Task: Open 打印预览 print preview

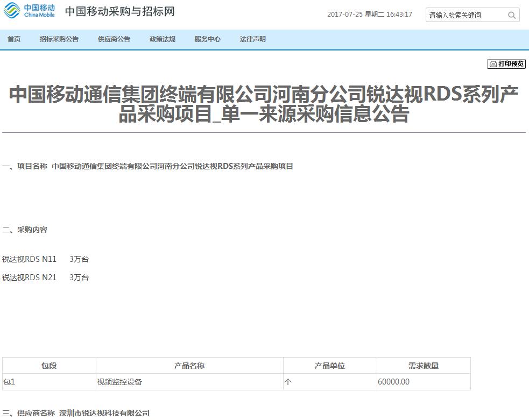Action: [506, 64]
